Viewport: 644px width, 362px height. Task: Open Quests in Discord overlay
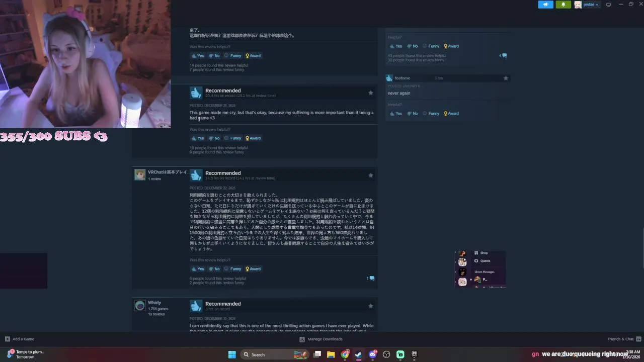pyautogui.click(x=482, y=260)
